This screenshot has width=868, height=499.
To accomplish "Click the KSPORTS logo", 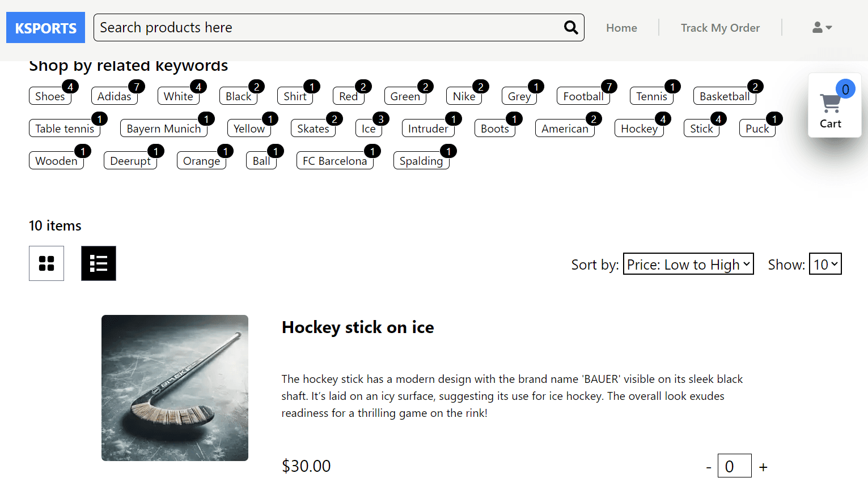I will pyautogui.click(x=46, y=28).
